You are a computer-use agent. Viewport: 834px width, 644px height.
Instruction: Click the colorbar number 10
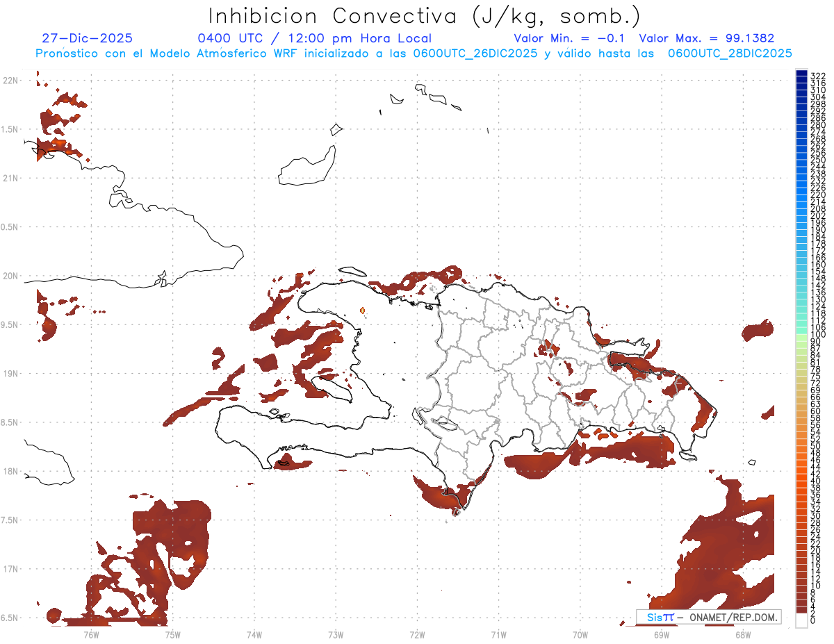point(816,586)
